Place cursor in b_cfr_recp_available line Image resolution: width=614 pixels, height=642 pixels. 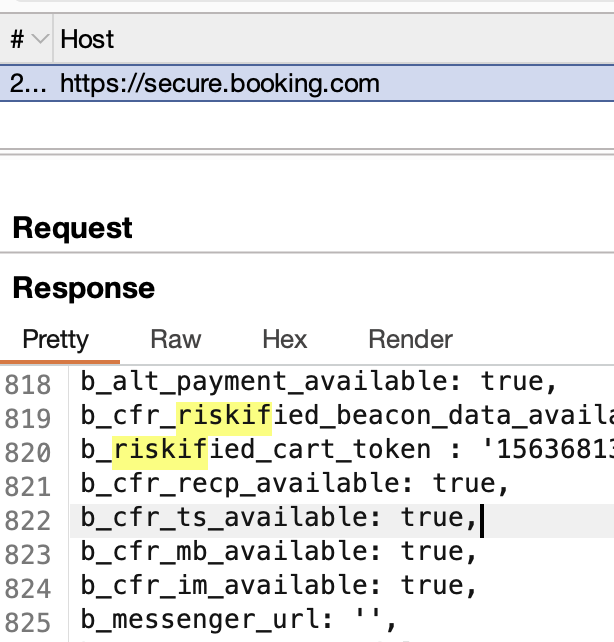pos(295,484)
